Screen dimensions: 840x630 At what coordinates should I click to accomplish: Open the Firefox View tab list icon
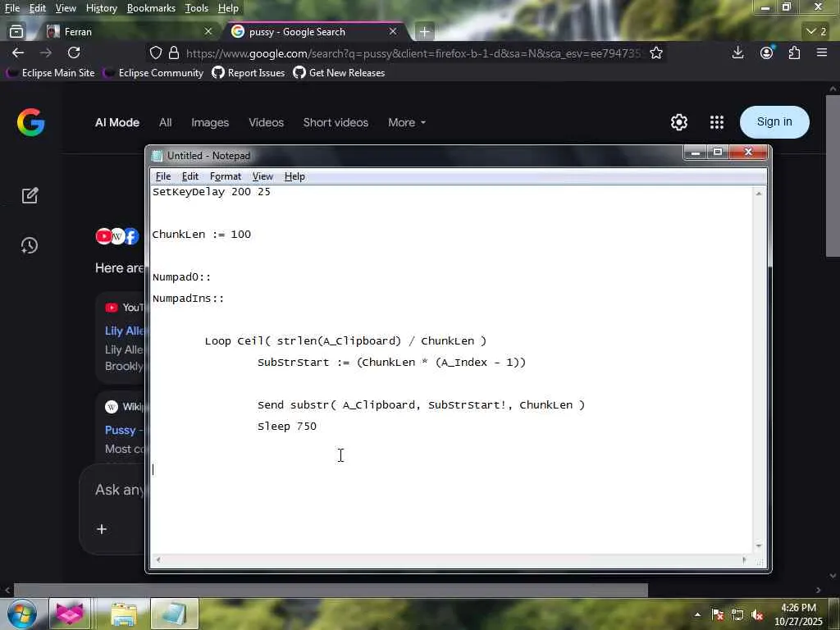point(16,32)
